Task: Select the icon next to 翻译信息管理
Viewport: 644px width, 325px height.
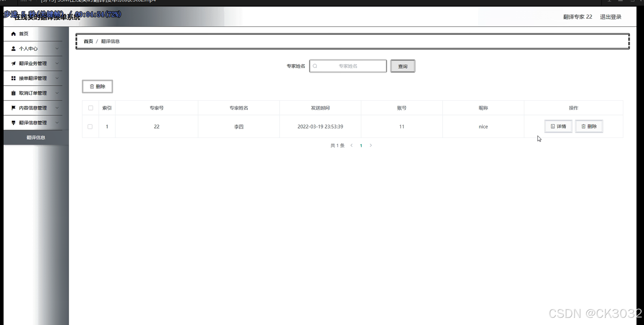Action: click(x=14, y=122)
